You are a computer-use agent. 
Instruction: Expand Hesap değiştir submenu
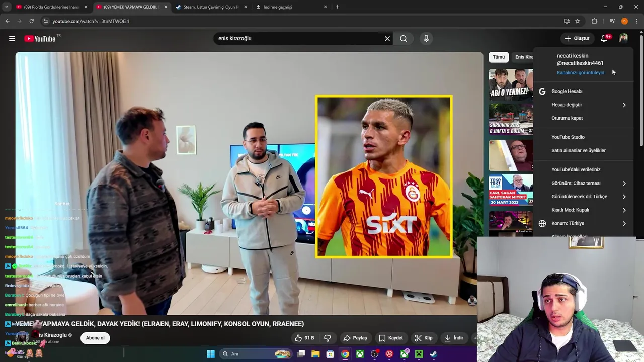pyautogui.click(x=584, y=105)
